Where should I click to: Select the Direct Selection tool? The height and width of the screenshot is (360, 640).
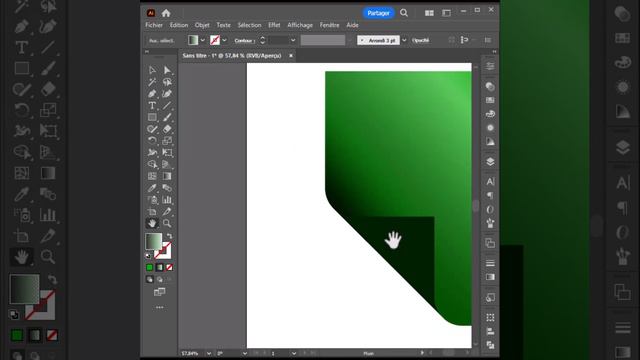click(167, 70)
